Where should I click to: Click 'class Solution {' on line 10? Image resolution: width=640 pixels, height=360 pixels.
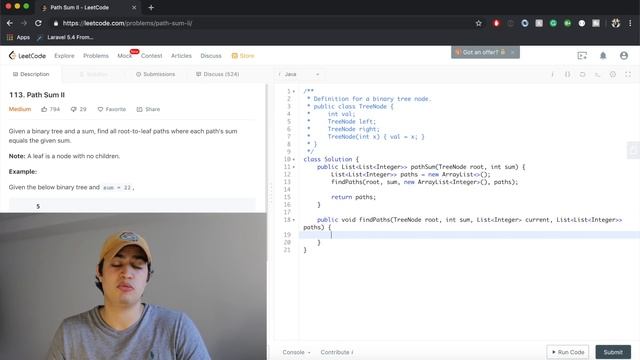[331, 160]
